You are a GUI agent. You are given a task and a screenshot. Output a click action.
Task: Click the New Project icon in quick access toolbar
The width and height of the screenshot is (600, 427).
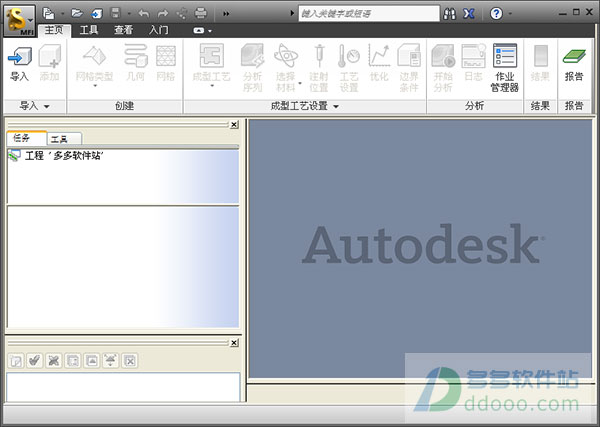tap(49, 13)
